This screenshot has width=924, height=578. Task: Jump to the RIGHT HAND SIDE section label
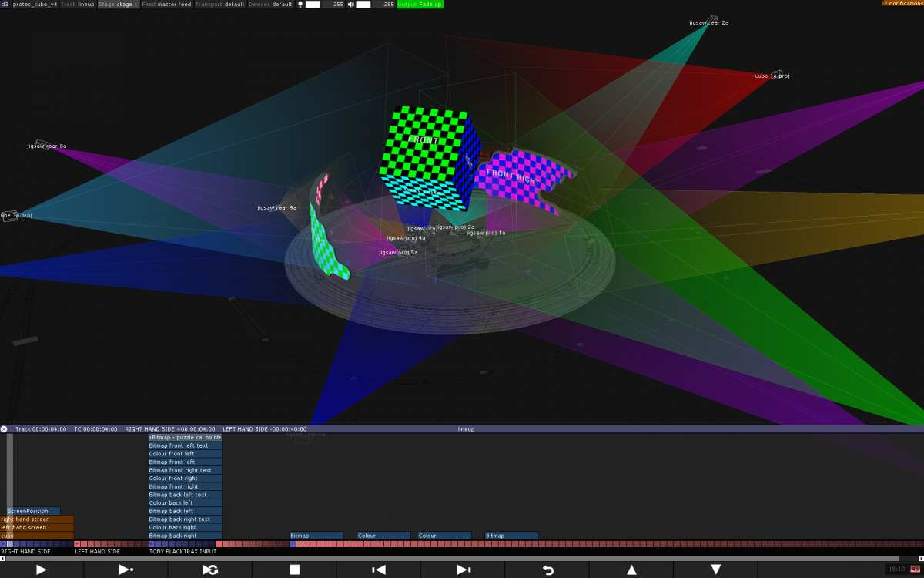pos(25,552)
